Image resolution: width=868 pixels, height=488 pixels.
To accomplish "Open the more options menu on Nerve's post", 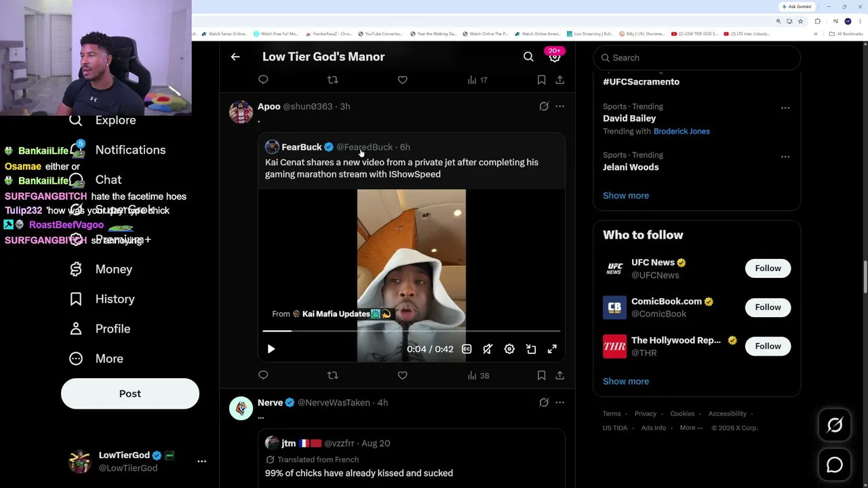I will pyautogui.click(x=559, y=403).
